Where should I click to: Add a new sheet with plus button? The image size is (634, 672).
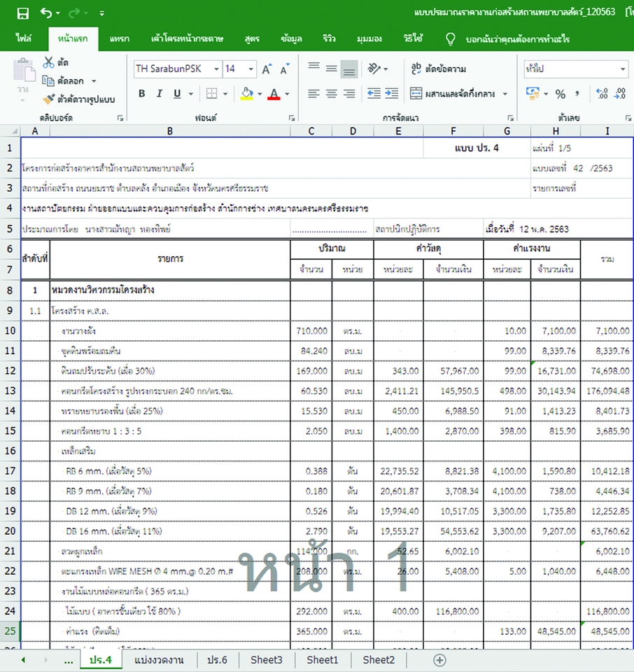coord(439,660)
